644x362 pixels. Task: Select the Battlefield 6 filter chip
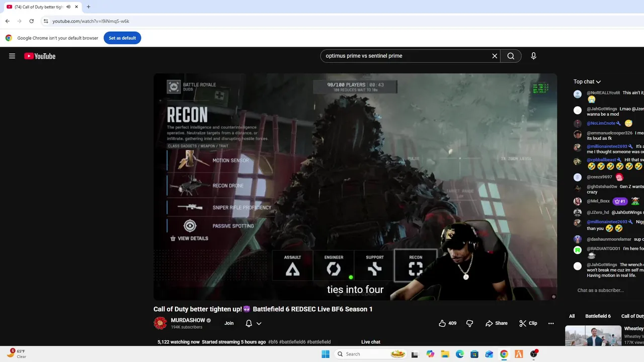598,316
